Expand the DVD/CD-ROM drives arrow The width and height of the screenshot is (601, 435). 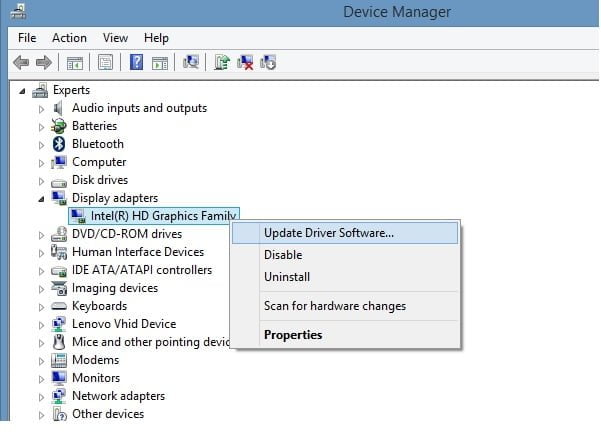point(41,235)
